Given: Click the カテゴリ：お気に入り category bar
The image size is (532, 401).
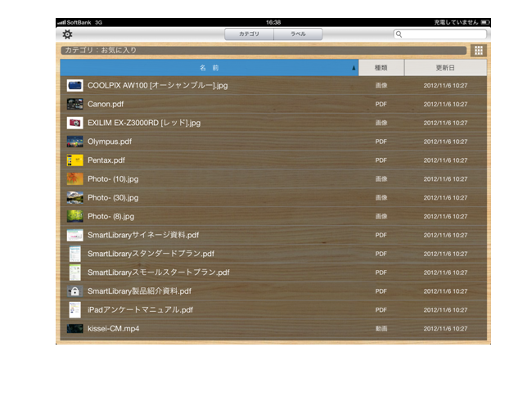Looking at the screenshot, I should (x=264, y=50).
